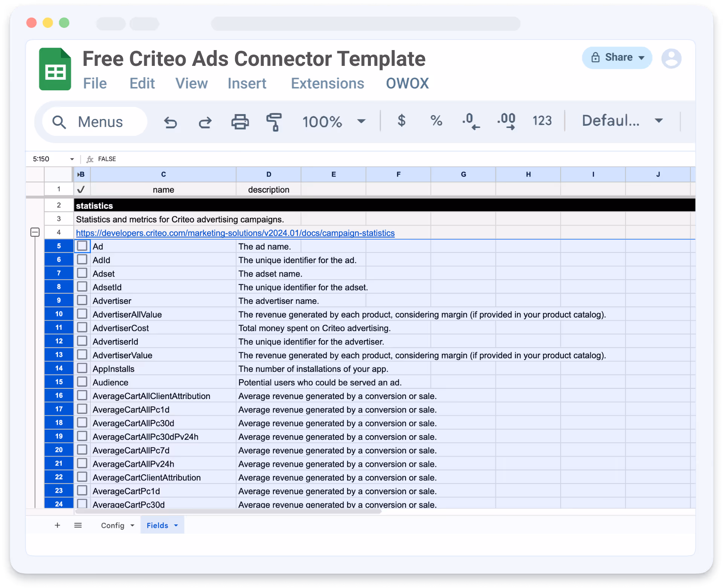Apply percent format icon

(436, 121)
